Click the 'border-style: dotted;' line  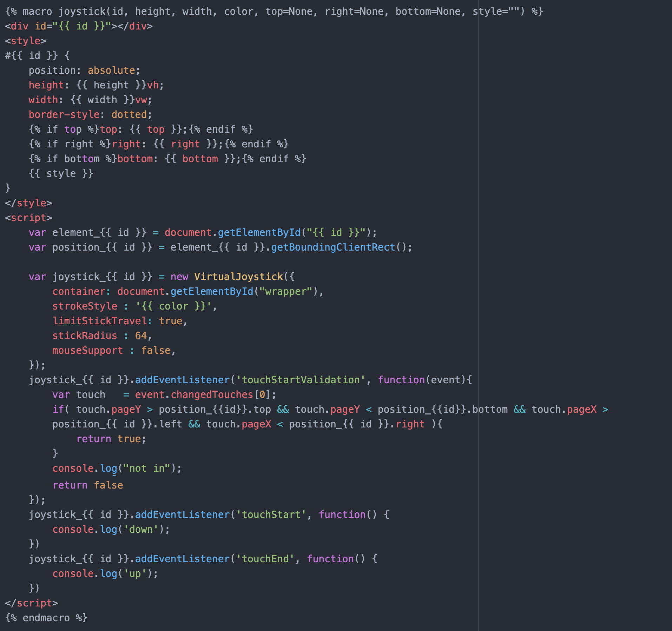tap(90, 115)
